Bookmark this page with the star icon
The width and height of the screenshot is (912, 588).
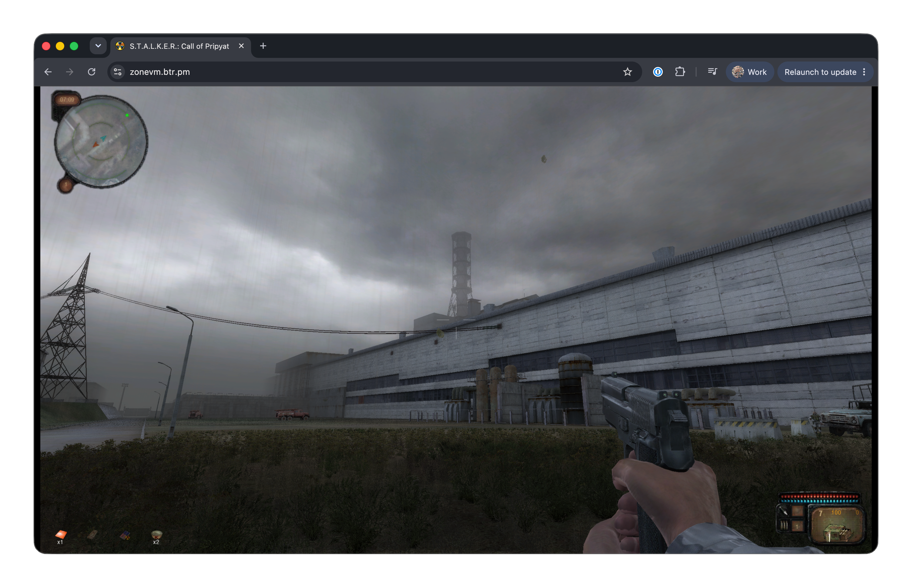tap(627, 72)
